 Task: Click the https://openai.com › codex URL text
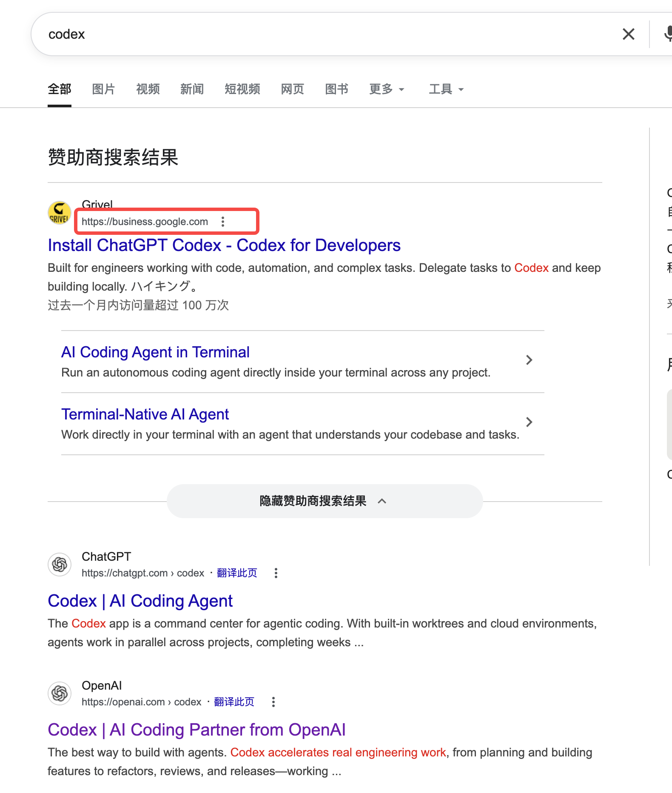[x=142, y=702]
